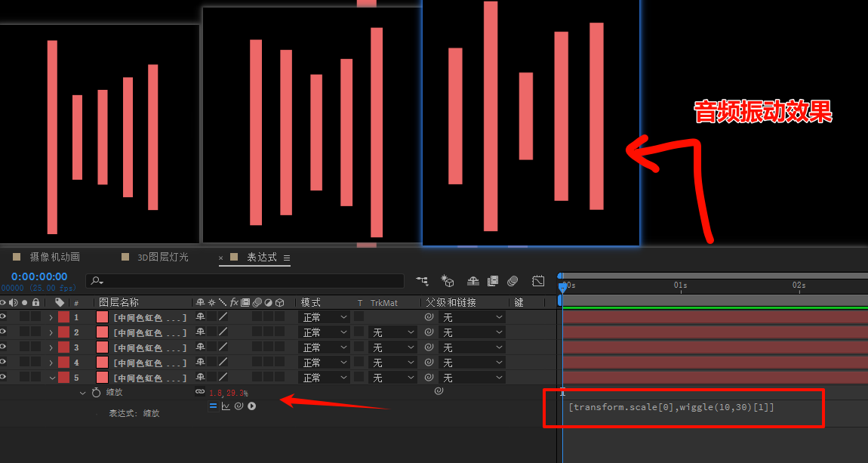The width and height of the screenshot is (868, 463).
Task: Sort by the 图层名称 column header
Action: coord(119,302)
